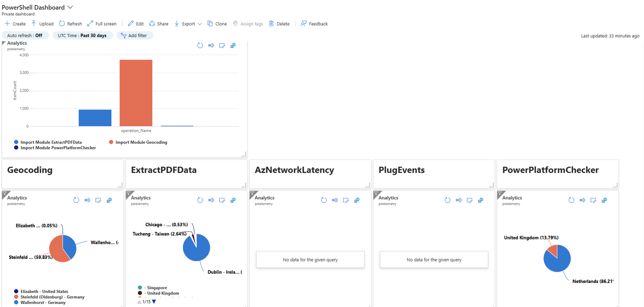Refresh the Geocoding Analytics pie tile
644x307 pixels.
coord(76,200)
